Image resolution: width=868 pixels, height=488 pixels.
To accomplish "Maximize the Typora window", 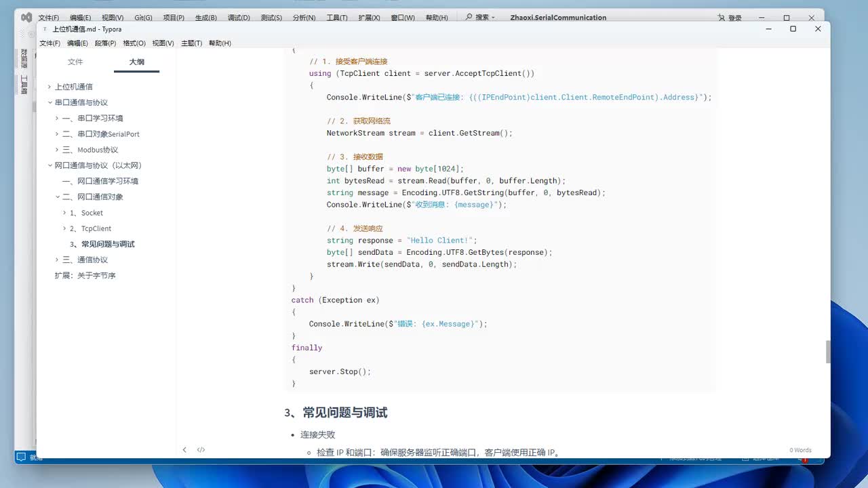I will pyautogui.click(x=793, y=29).
